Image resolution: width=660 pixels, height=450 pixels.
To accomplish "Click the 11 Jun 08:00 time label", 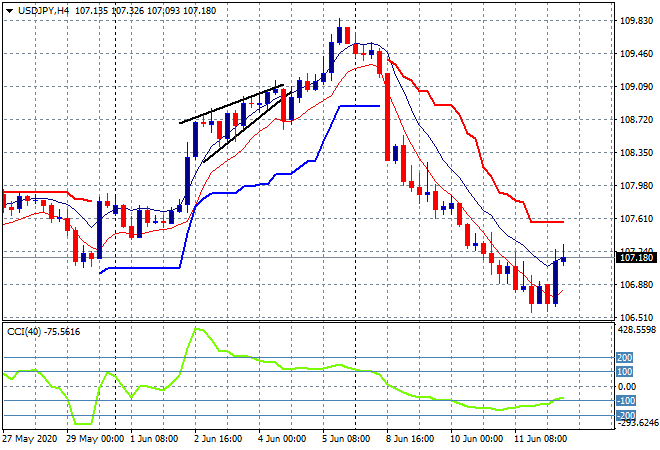I will (x=540, y=438).
